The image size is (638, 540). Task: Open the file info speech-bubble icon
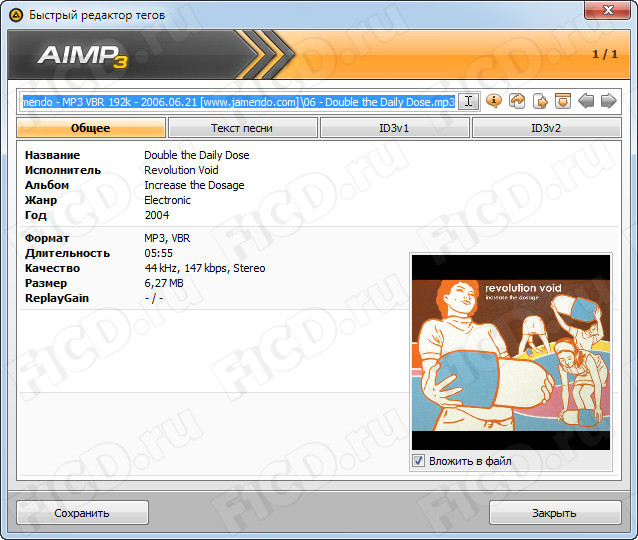(494, 101)
